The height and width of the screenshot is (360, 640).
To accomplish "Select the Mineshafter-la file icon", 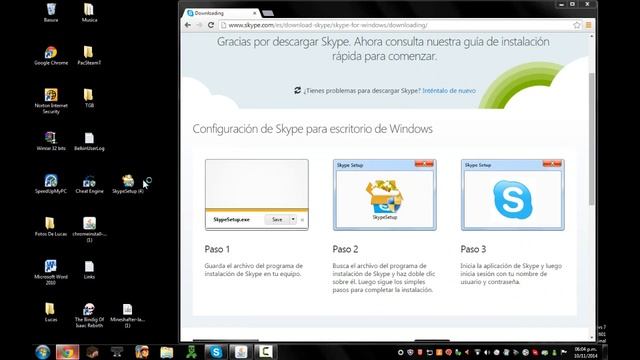I will click(x=128, y=315).
